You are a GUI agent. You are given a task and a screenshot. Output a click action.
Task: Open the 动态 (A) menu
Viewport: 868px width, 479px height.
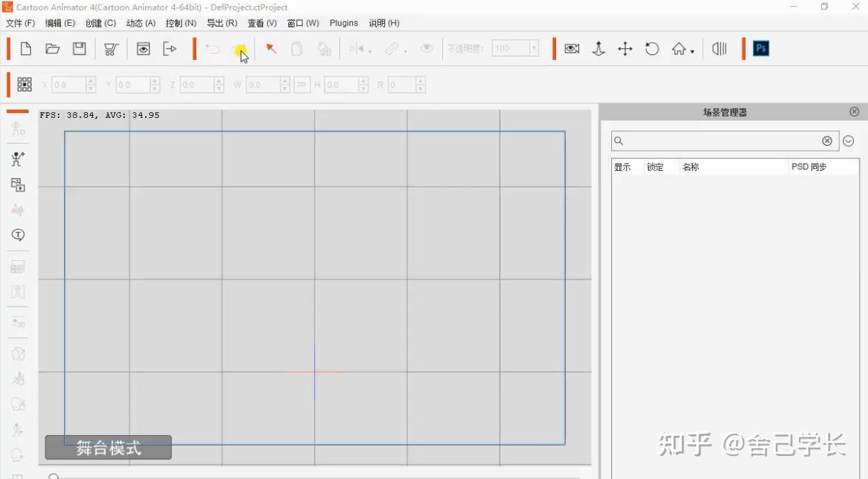[x=141, y=23]
